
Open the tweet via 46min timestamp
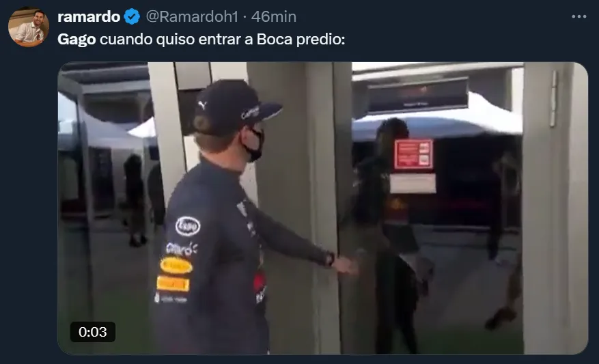tap(273, 16)
